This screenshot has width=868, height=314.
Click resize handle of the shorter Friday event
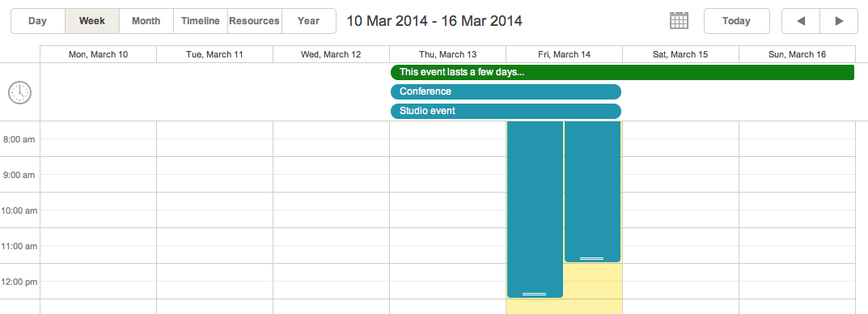point(592,259)
